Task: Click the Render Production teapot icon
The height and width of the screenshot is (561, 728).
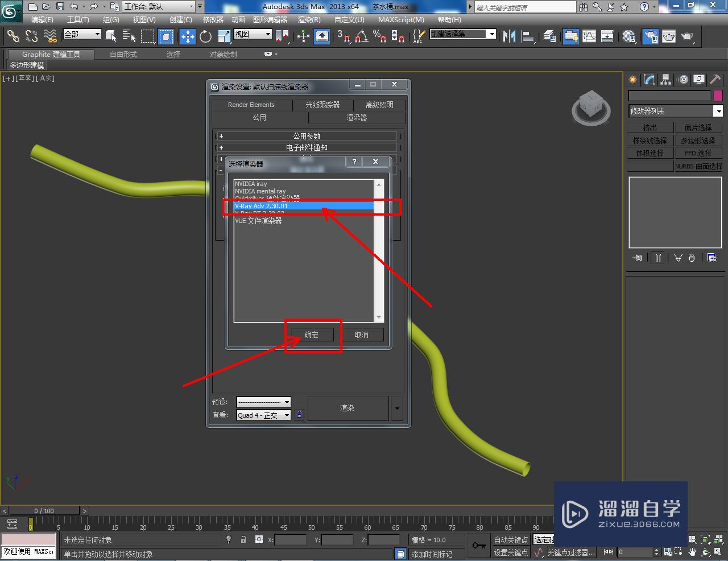Action: 688,36
